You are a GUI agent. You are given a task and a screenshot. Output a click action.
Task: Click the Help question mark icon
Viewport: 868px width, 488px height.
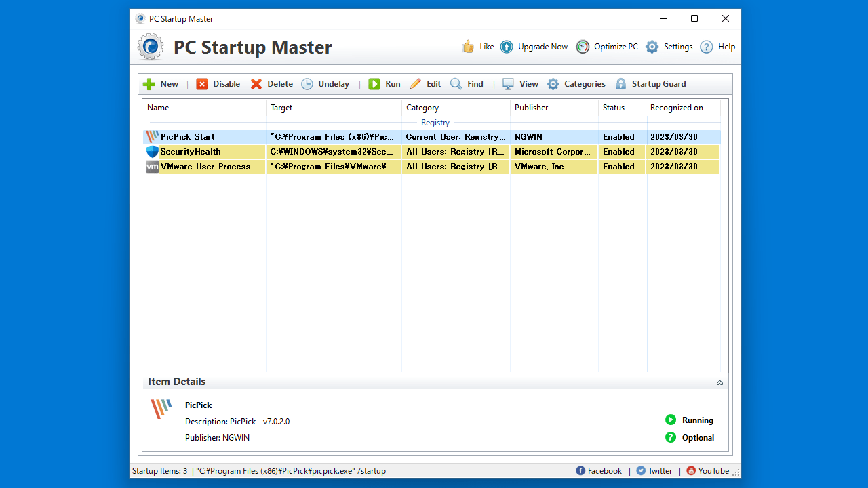(707, 47)
